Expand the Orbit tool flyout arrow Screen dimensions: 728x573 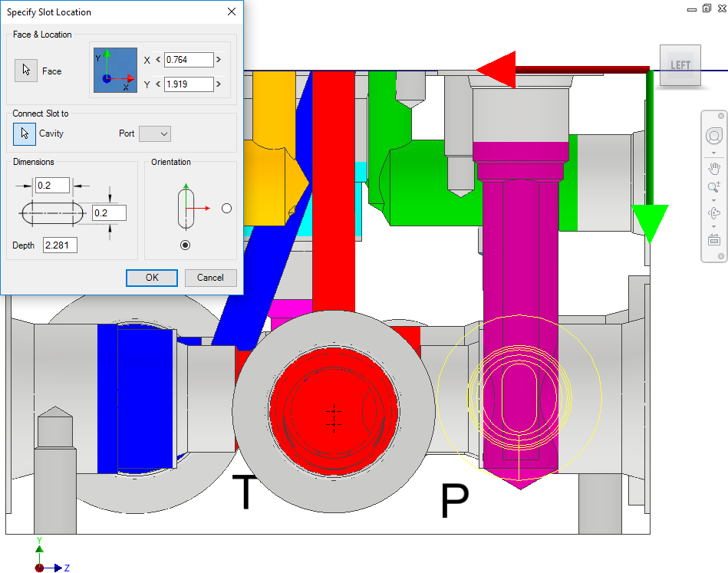(713, 225)
